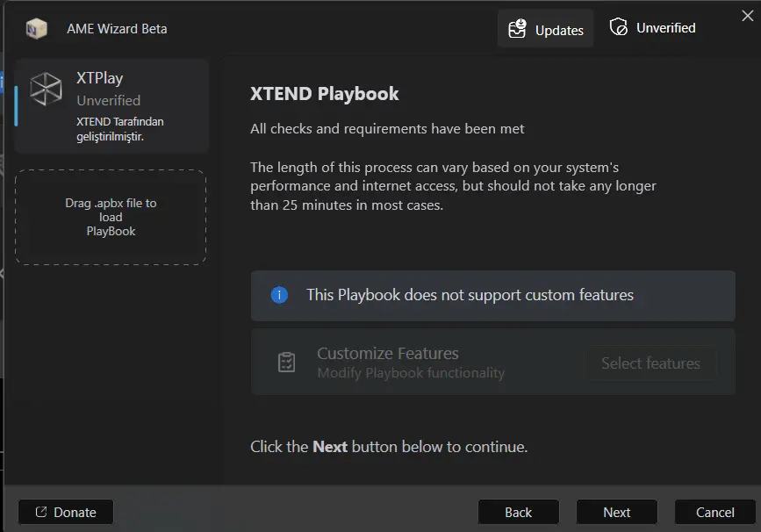Click the 'Drag .apbx file to load PlayBook' dropzone

[x=111, y=217]
